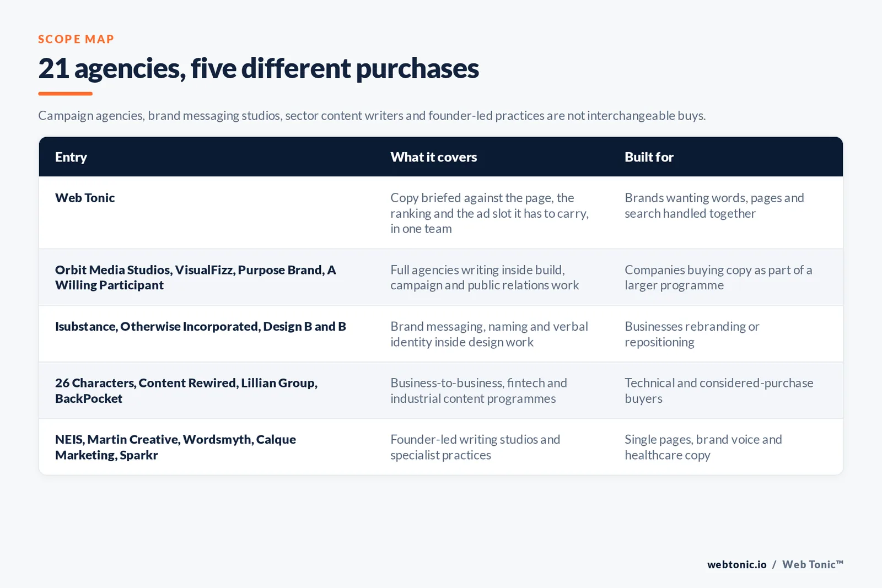
Task: Click 'Founder-led writing studios' description
Action: point(475,447)
